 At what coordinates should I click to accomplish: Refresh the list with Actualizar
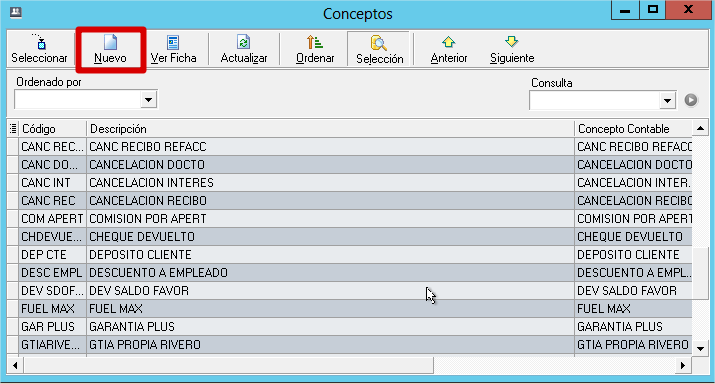[x=244, y=49]
